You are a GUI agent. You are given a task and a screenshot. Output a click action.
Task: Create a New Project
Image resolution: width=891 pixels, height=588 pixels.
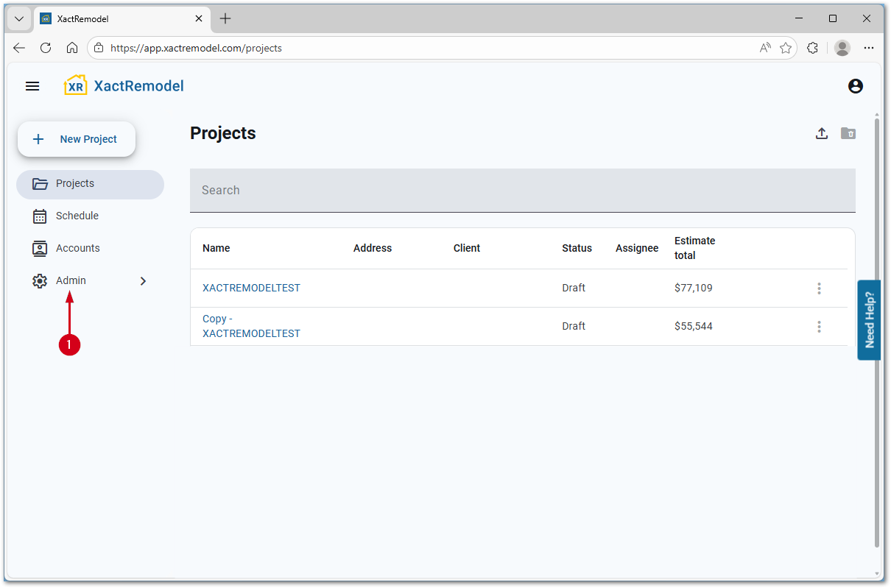77,139
